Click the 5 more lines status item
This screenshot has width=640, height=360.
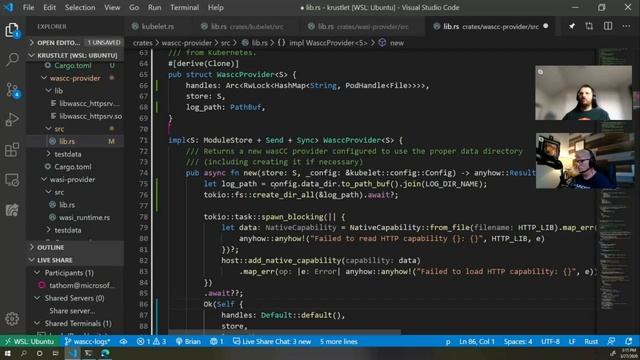pyautogui.click(x=338, y=341)
